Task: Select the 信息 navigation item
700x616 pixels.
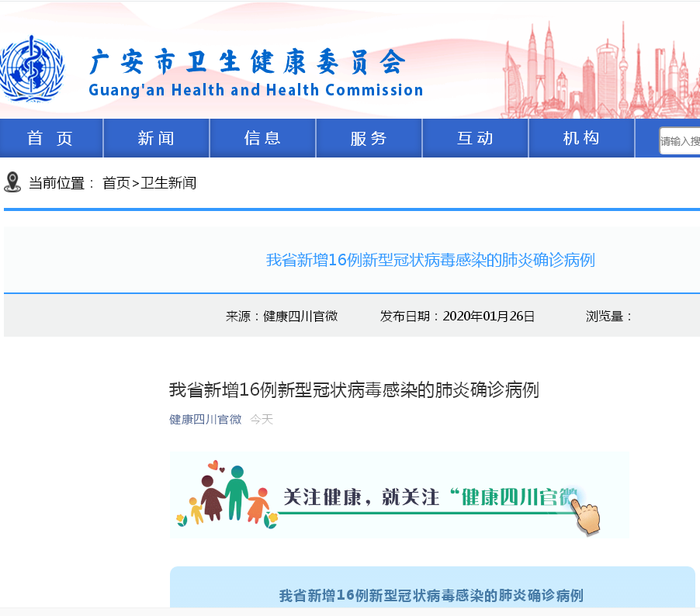Action: (262, 138)
